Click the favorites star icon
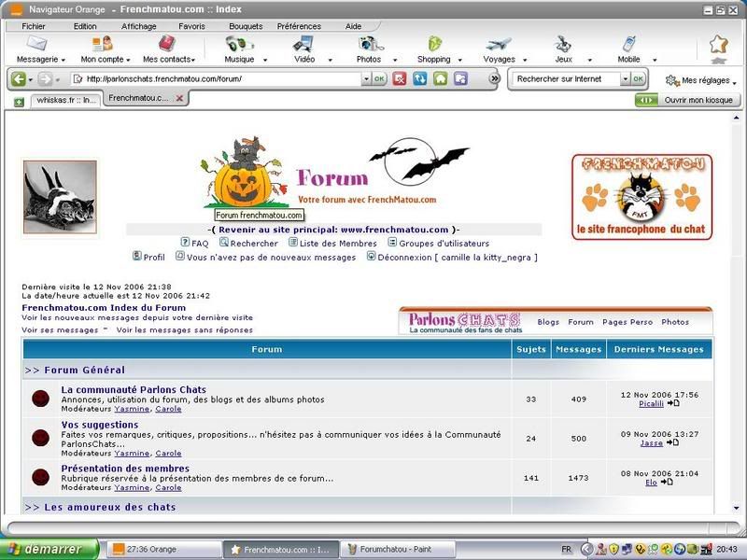Viewport: 747px width, 560px height. pos(718,44)
